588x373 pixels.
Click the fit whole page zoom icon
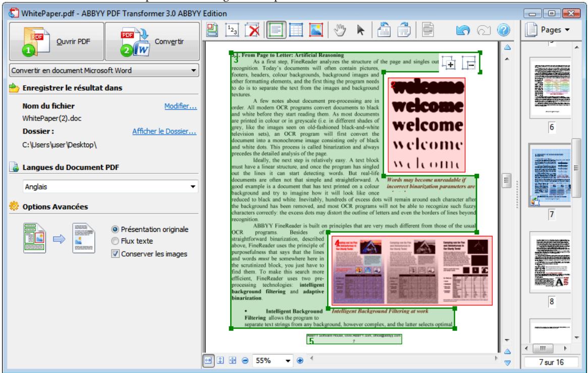233,360
